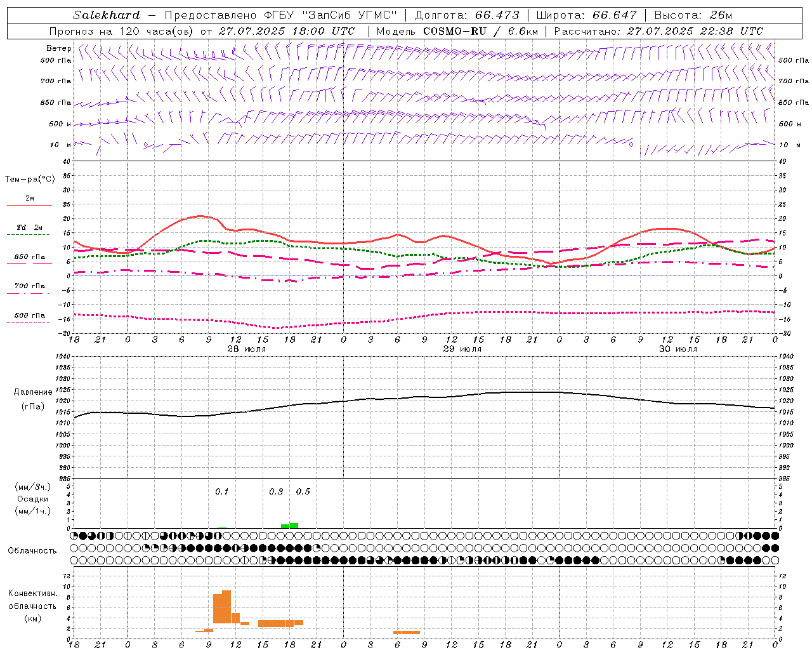Screen dimensions: 812x650
Task: Click the 30 июля date label
Action: point(678,349)
